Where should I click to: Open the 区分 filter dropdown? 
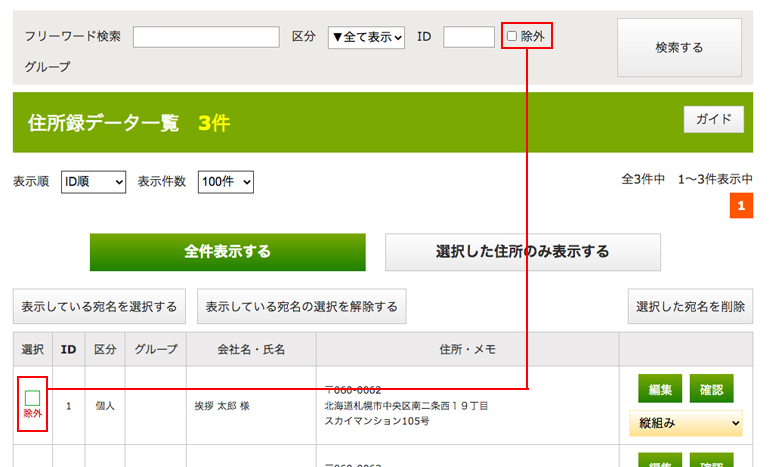[x=366, y=37]
